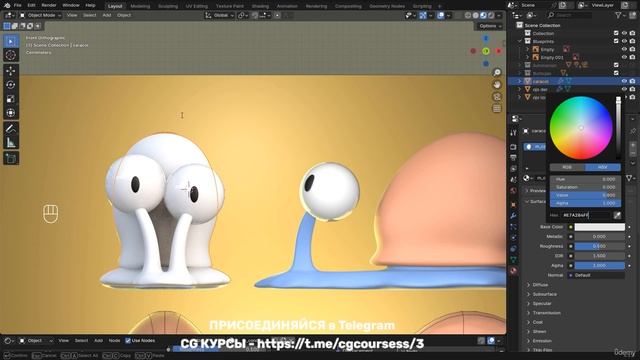Select the Select Box tool
The height and width of the screenshot is (360, 640).
11,41
